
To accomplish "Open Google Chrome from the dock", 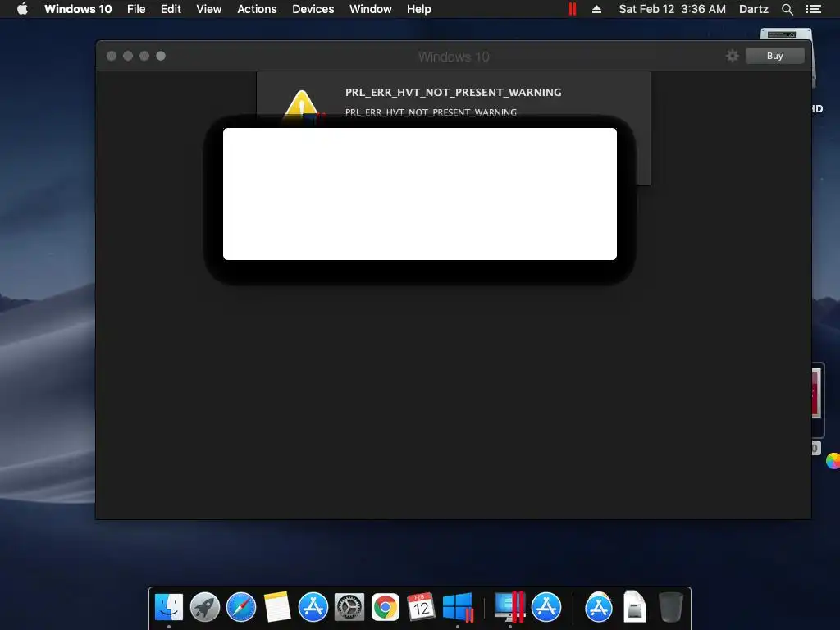I will [386, 607].
